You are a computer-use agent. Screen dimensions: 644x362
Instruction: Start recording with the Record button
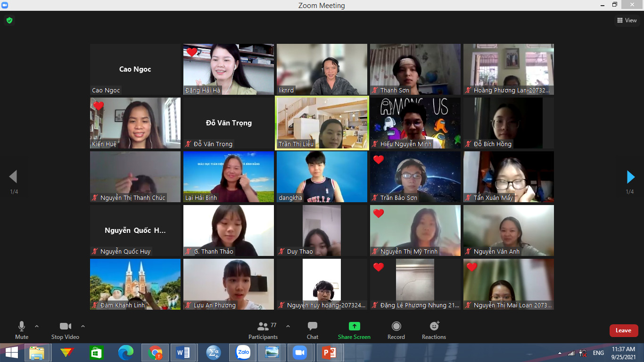pos(396,330)
